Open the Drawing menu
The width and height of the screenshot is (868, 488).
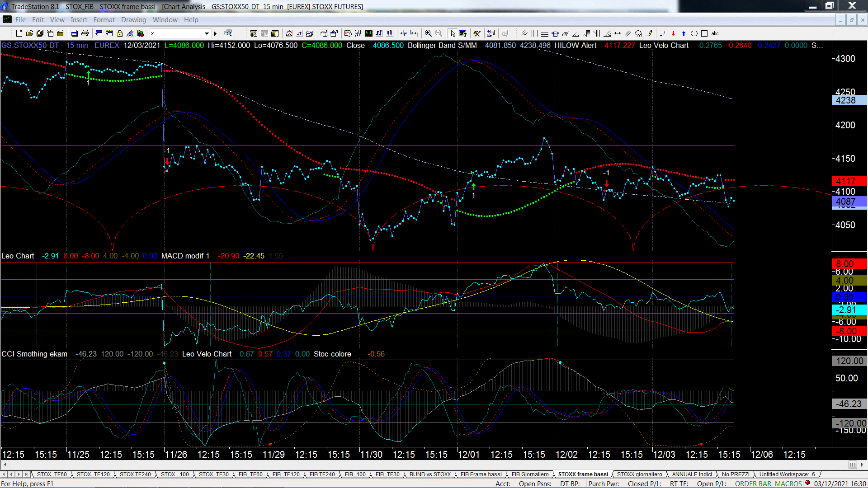click(x=133, y=20)
